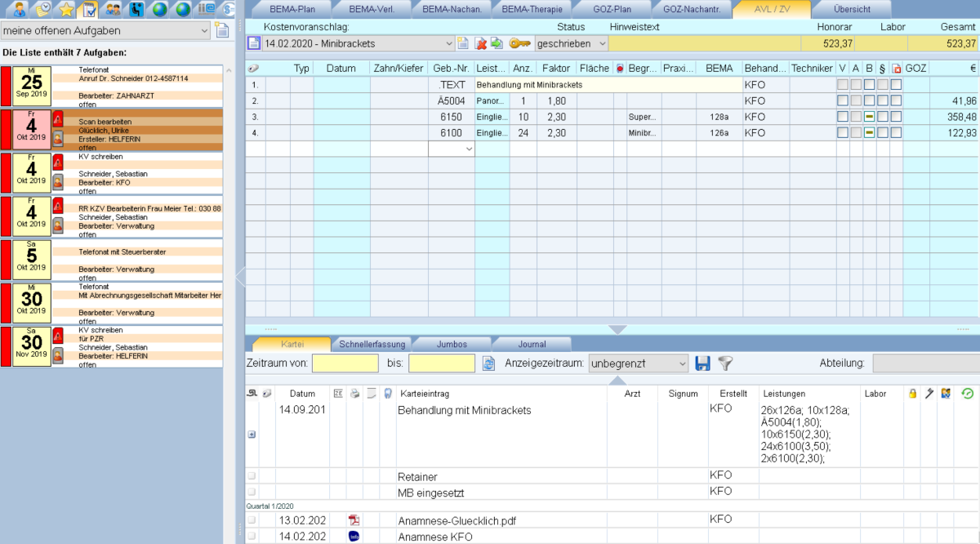Screen dimensions: 980x544
Task: Save the Kartei view with floppy disk
Action: coord(702,363)
